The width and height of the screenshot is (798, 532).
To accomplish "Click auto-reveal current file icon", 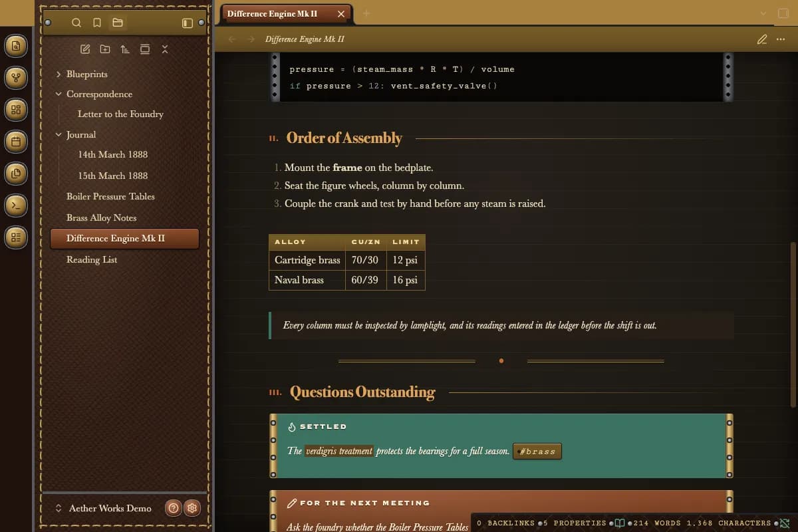I will (x=145, y=49).
